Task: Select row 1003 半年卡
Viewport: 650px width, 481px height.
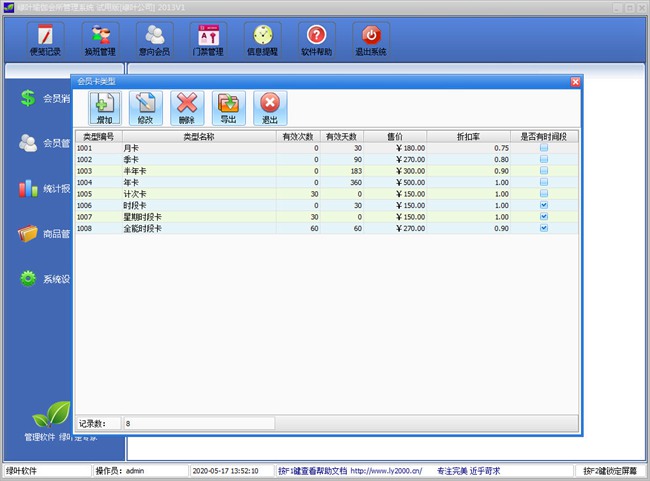Action: pos(327,171)
